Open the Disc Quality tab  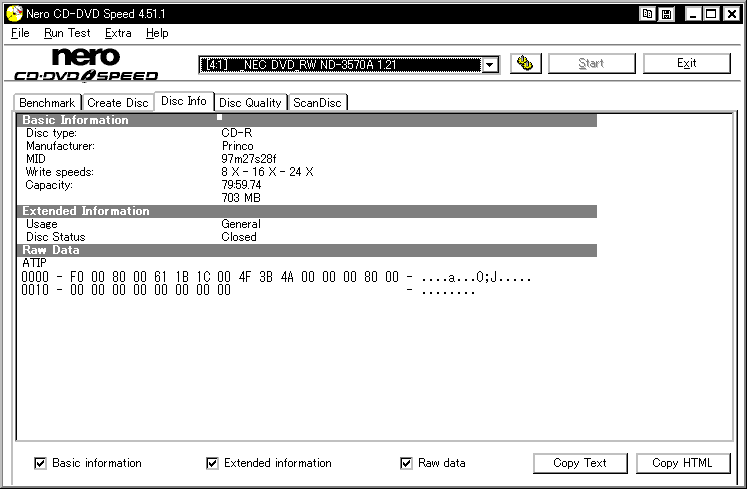250,102
